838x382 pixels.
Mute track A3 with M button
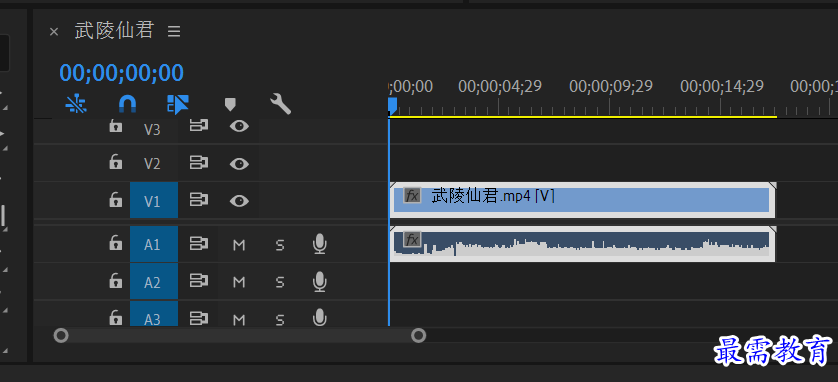[x=239, y=319]
